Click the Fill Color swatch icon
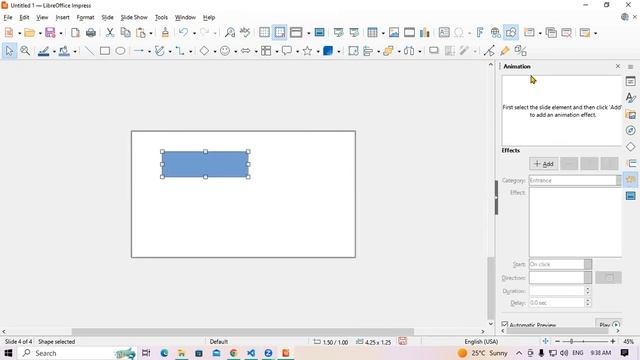Screen dimensions: 640x360 (x=64, y=51)
